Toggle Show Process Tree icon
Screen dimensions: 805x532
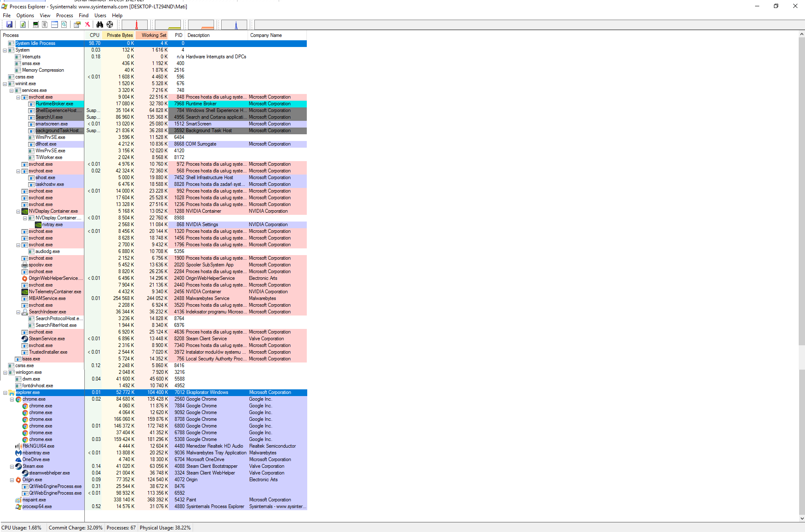[x=45, y=25]
